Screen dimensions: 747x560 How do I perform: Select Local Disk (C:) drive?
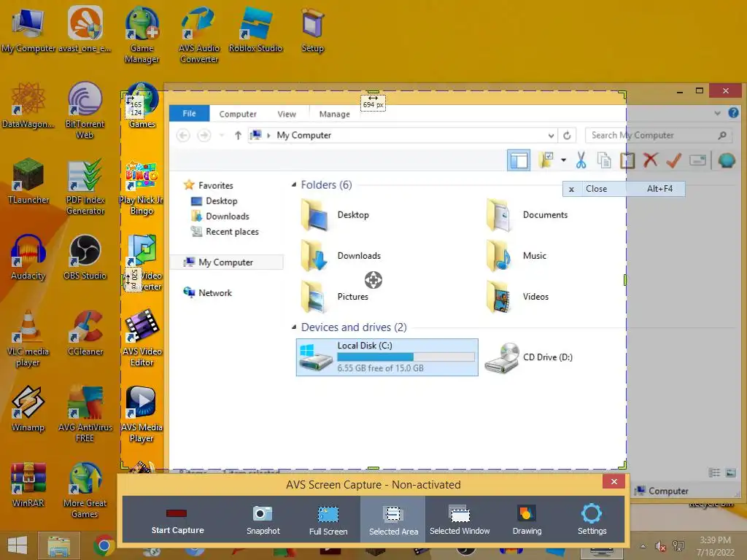(387, 357)
